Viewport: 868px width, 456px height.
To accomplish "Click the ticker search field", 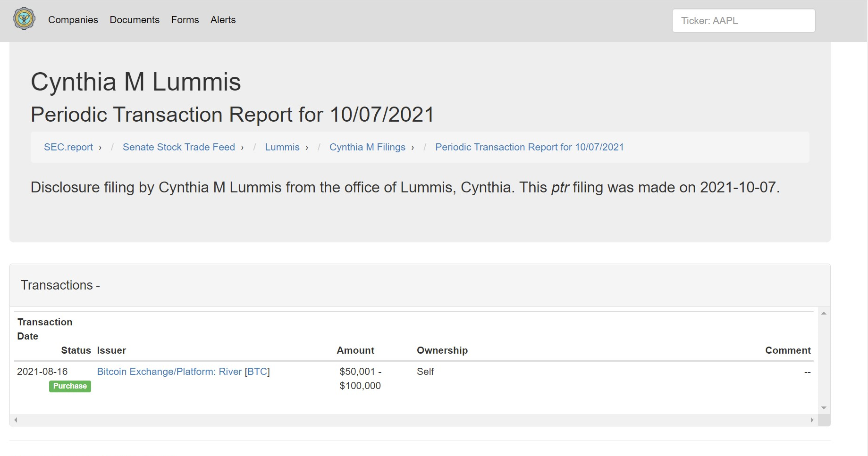I will [743, 21].
